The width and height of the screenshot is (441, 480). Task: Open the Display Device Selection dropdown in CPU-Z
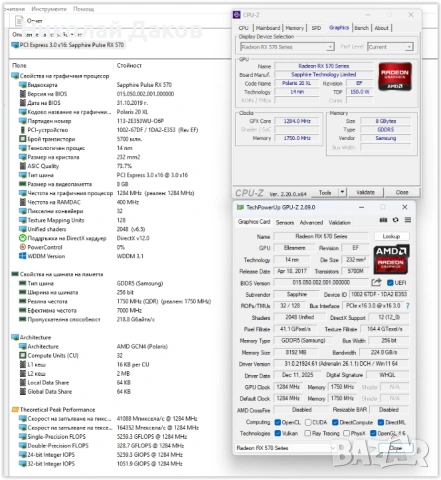click(287, 47)
